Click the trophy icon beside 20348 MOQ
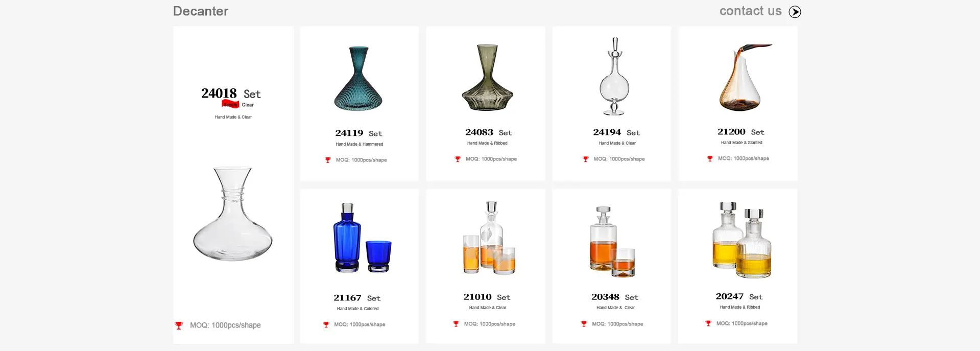The height and width of the screenshot is (351, 980). click(584, 324)
